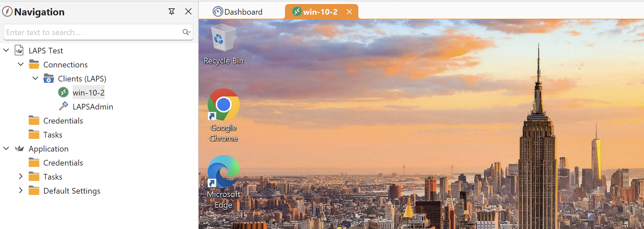The height and width of the screenshot is (229, 644).
Task: Click the Recycle Bin desktop icon
Action: [223, 38]
